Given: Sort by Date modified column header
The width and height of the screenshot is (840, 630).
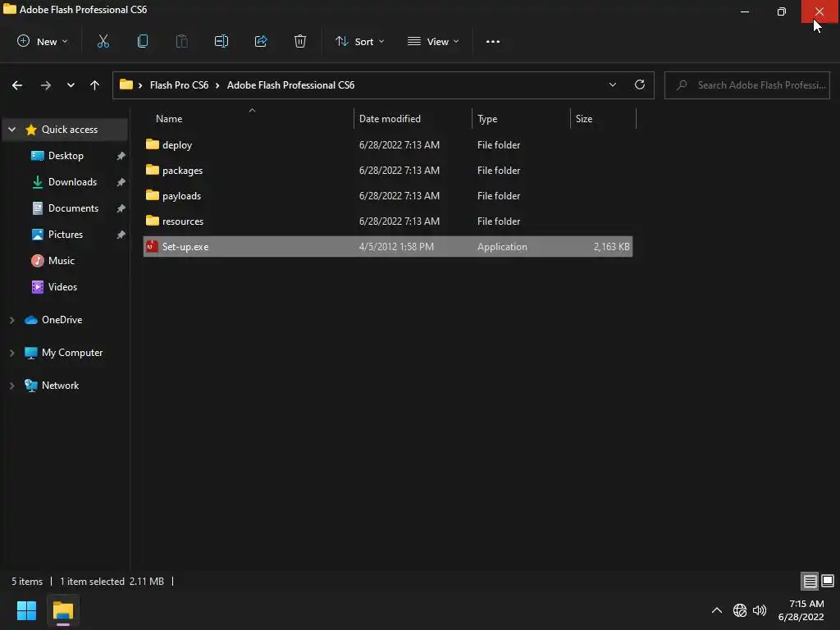Looking at the screenshot, I should click(x=413, y=119).
